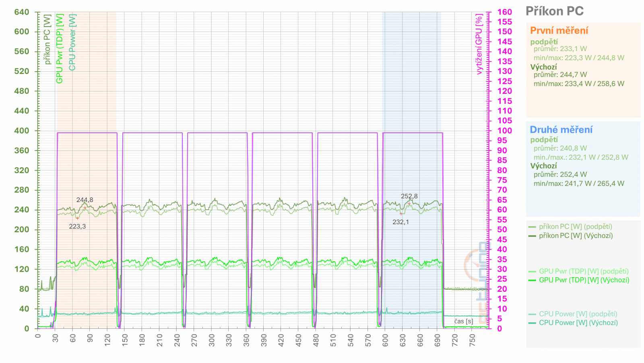
Task: Click 'Výchozí' label under Druhé měření
Action: 543,166
